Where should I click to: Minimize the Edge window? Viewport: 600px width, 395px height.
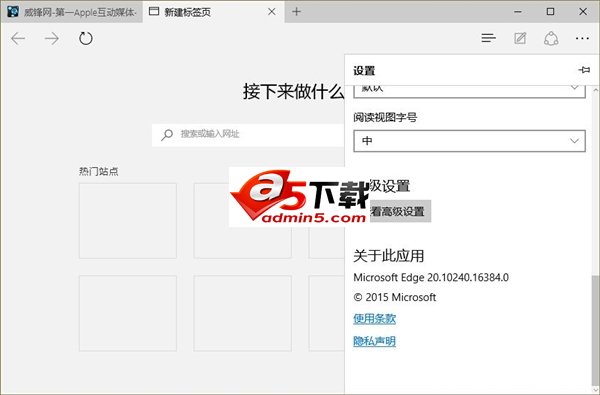coord(518,12)
